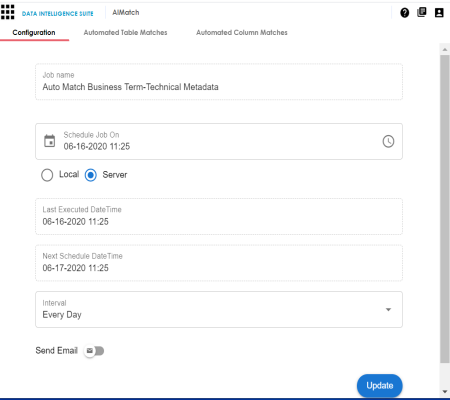The width and height of the screenshot is (450, 400).
Task: Open the apps grid menu icon
Action: (x=8, y=12)
